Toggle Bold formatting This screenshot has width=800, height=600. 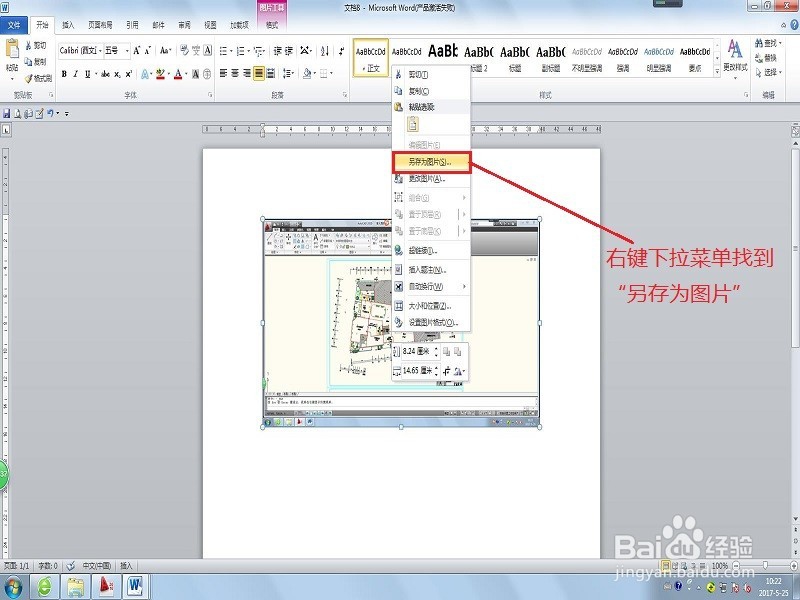(x=64, y=74)
